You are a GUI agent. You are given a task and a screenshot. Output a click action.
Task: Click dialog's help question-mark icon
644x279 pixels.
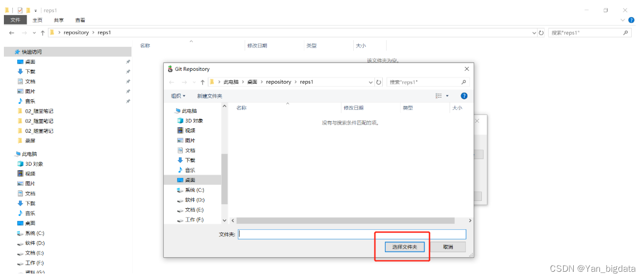point(464,96)
